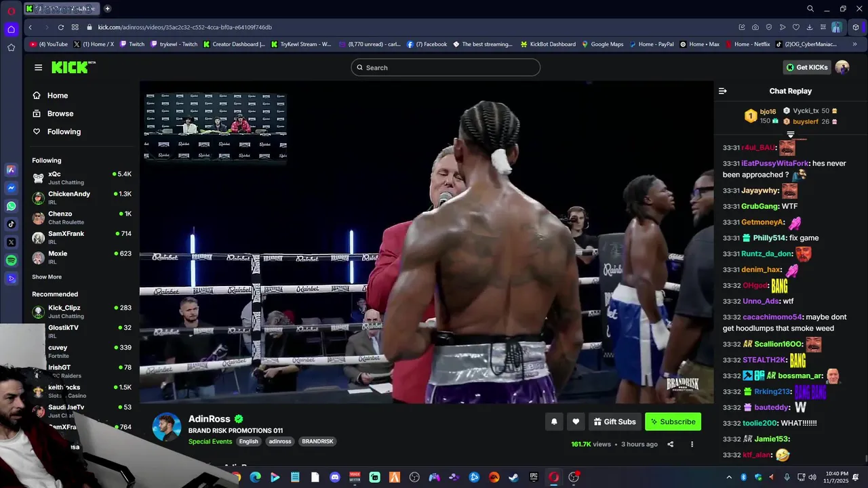Click the Gift Subs button
Viewport: 868px width, 488px height.
coord(615,422)
